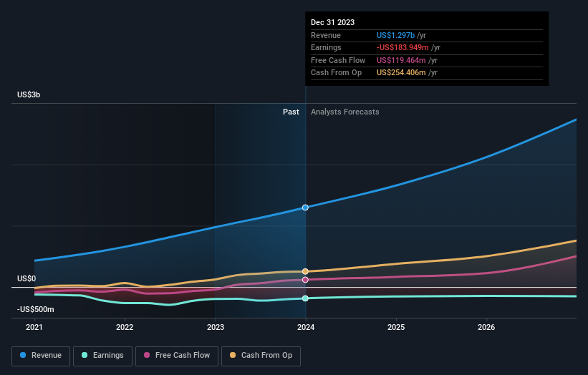Click the -US$183.949m earnings value
The image size is (588, 375).
click(403, 47)
